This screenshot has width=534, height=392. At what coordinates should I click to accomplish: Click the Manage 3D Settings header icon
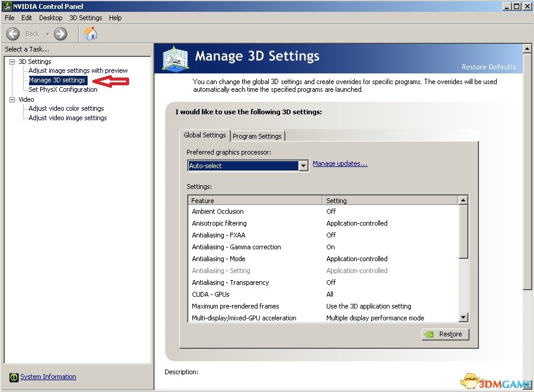175,58
